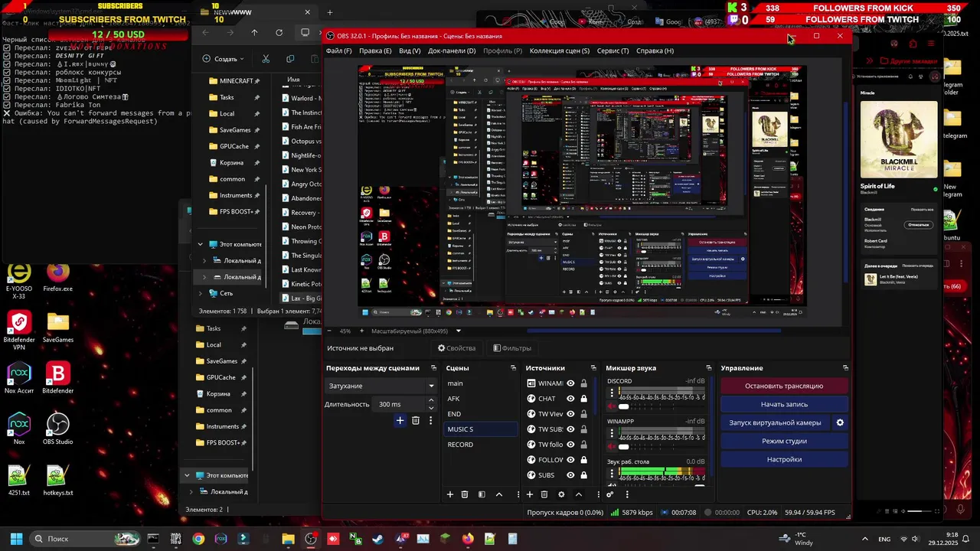The width and height of the screenshot is (980, 551).
Task: Move the source up with the Источники arrow icon
Action: (x=579, y=494)
